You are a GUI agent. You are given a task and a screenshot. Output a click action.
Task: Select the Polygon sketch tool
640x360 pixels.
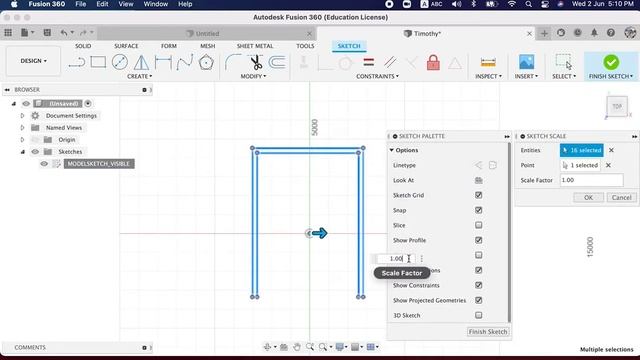point(206,62)
